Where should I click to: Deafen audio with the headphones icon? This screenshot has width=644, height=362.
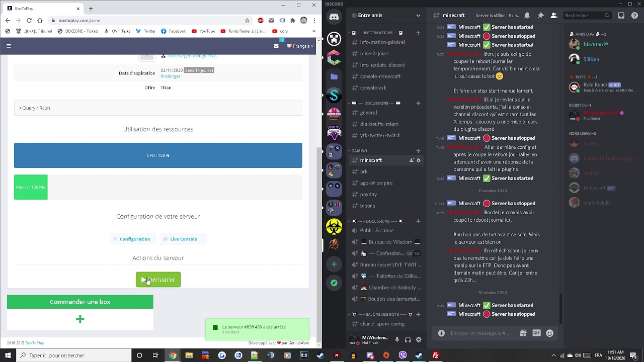pyautogui.click(x=408, y=340)
